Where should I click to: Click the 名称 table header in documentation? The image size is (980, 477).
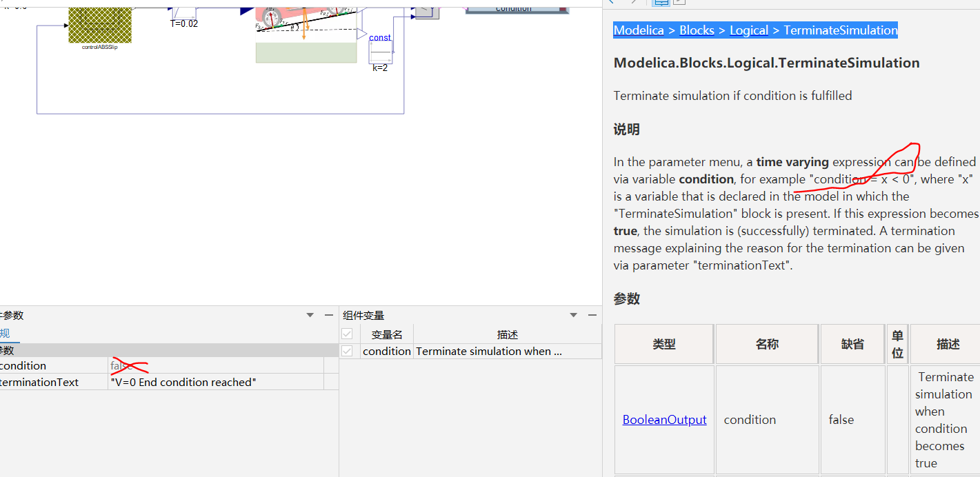(767, 344)
